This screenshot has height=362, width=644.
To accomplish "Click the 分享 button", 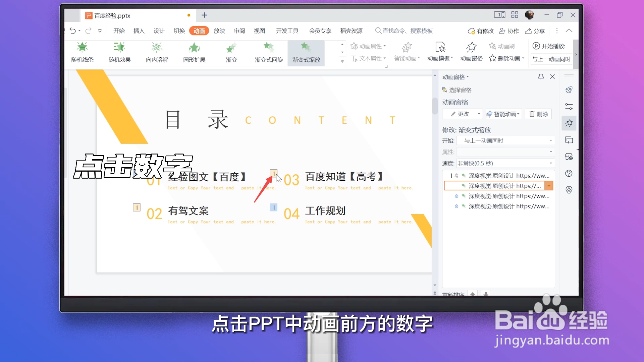I will [x=535, y=31].
